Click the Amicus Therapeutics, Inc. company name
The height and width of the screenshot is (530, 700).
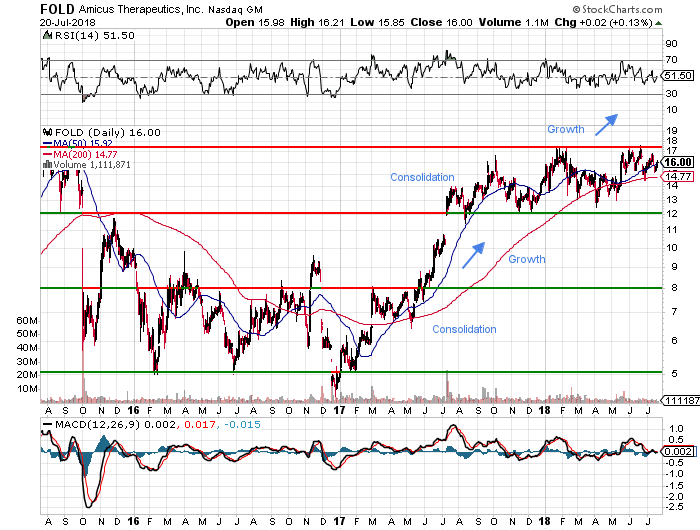142,9
